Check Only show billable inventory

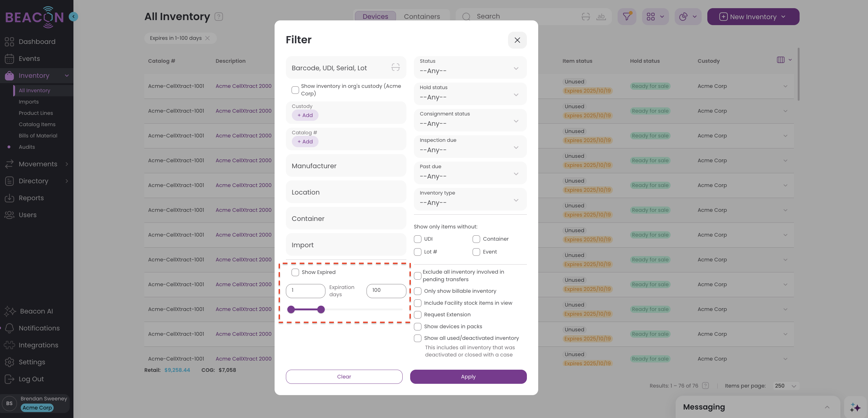coord(417,291)
